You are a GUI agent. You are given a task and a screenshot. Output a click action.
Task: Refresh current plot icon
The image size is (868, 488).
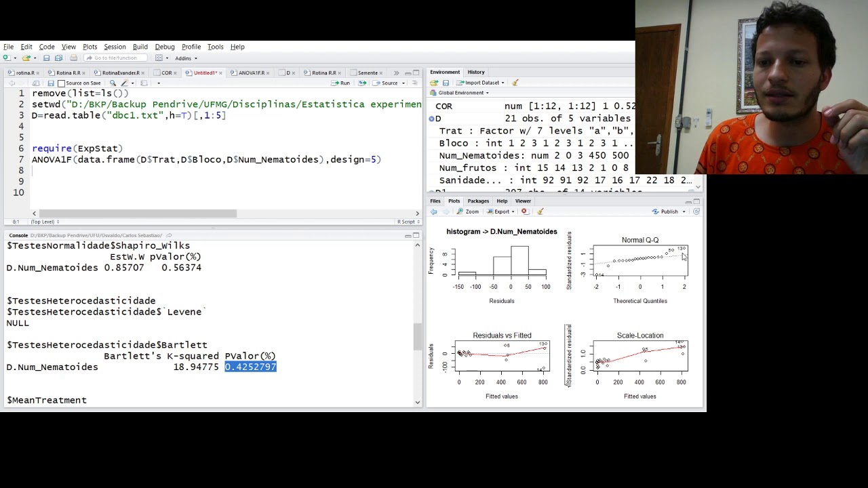[696, 211]
